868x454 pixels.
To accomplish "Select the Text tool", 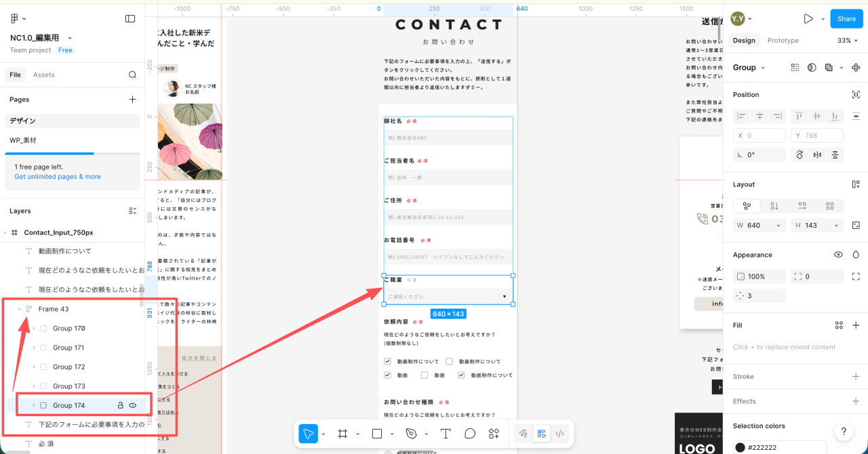I will [446, 434].
